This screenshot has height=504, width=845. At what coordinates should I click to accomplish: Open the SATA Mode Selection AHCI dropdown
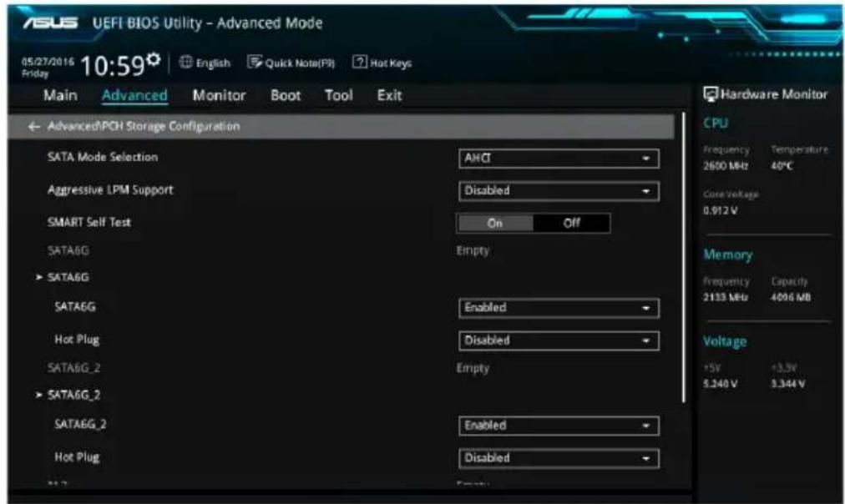point(559,159)
